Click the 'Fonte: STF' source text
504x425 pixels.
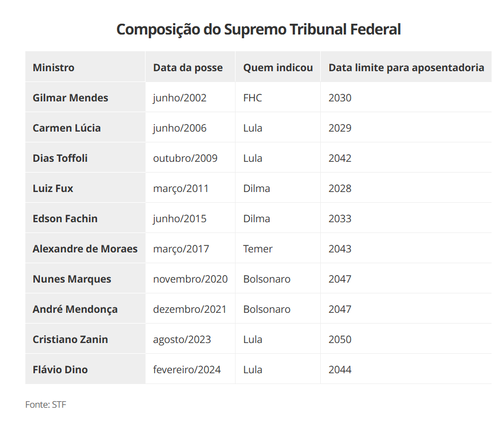click(46, 404)
